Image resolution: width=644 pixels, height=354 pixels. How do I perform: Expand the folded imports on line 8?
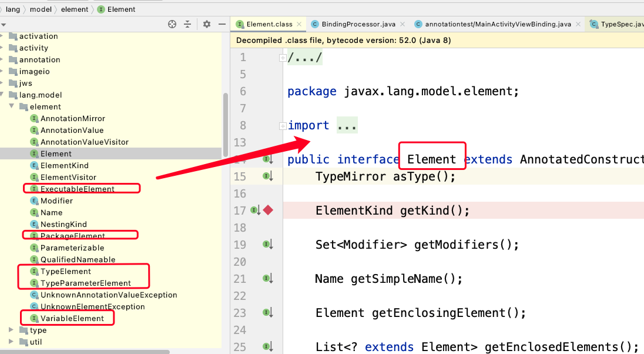(283, 126)
